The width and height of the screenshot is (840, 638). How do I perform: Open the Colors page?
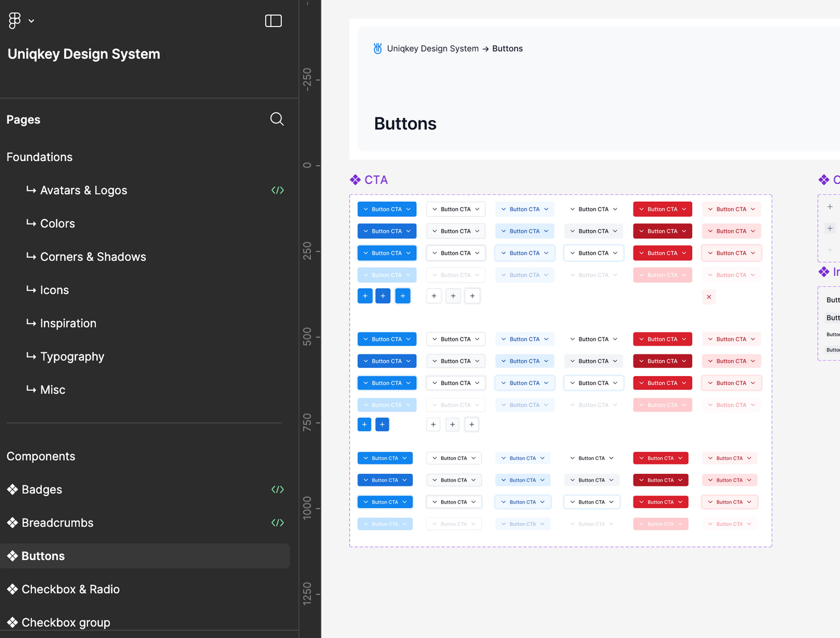(x=57, y=224)
